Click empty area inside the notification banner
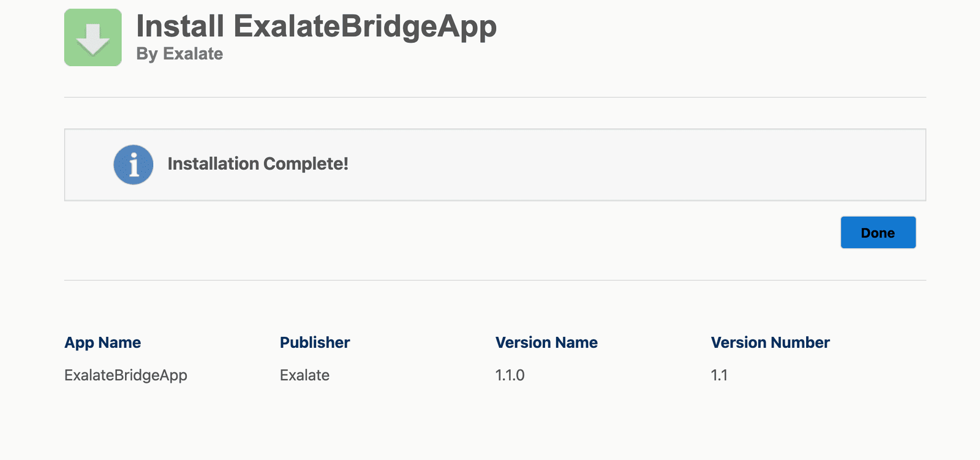Viewport: 980px width, 460px height. pyautogui.click(x=612, y=165)
